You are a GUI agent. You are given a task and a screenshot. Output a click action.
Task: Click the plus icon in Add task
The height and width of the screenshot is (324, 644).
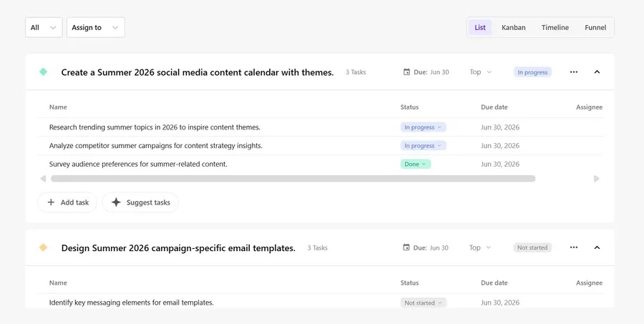(x=51, y=202)
